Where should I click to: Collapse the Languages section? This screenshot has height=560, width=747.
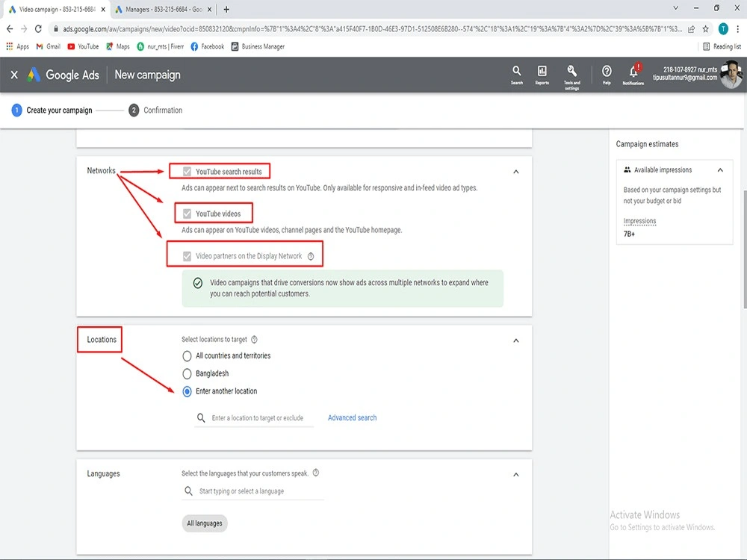(x=516, y=474)
